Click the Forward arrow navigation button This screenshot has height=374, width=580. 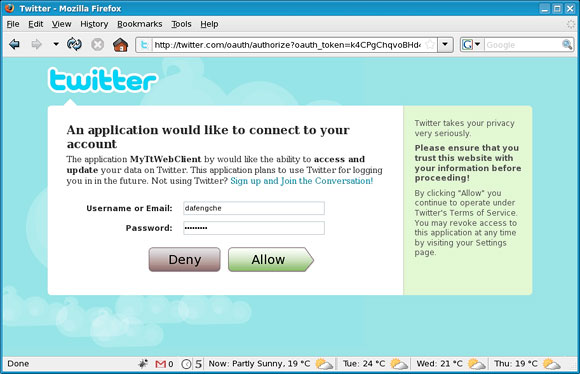click(x=36, y=45)
